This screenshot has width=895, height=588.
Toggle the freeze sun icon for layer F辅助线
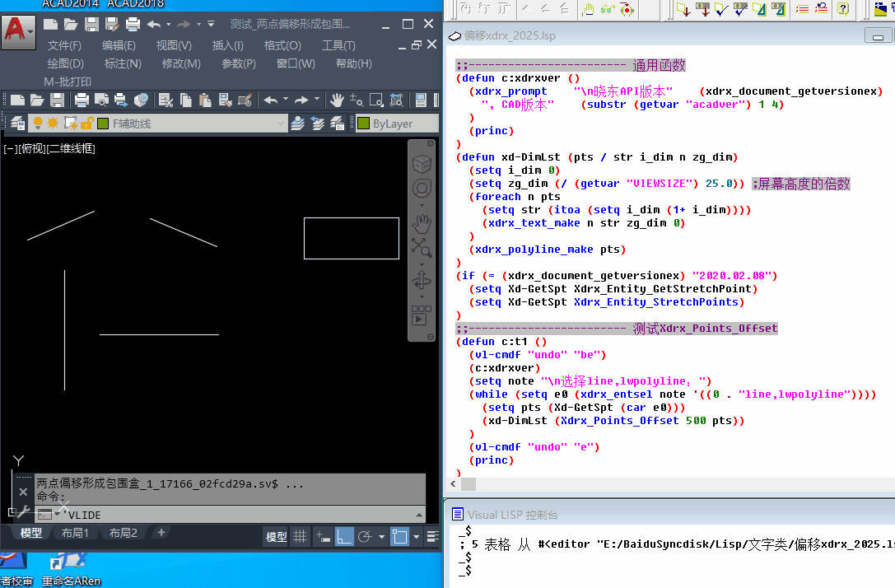point(53,124)
